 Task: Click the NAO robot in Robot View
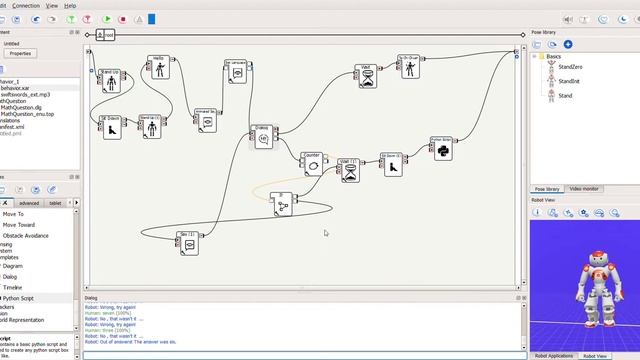coord(598,289)
